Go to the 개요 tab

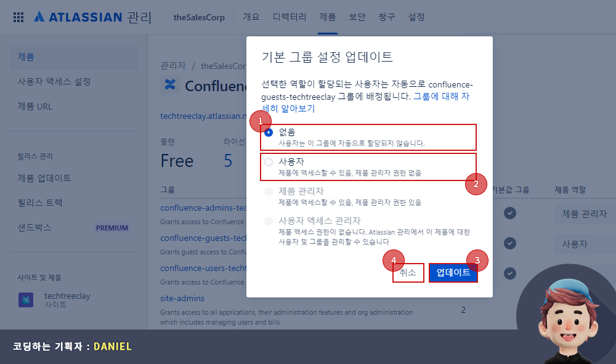coord(251,17)
